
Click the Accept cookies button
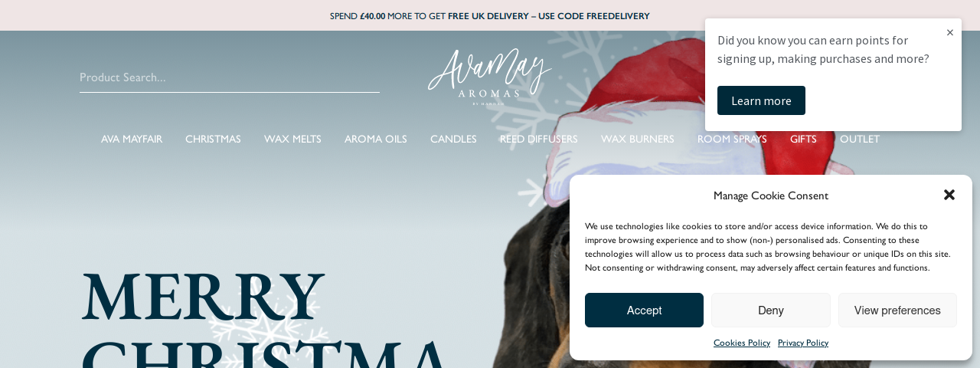coord(644,310)
